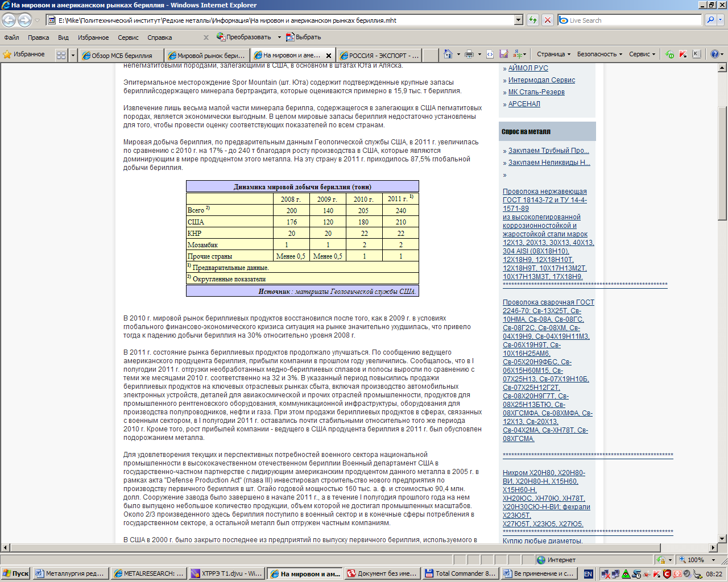Switch to the 'Обзор МСБ бериллия' tab
Image resolution: width=728 pixels, height=582 pixels.
[122, 56]
